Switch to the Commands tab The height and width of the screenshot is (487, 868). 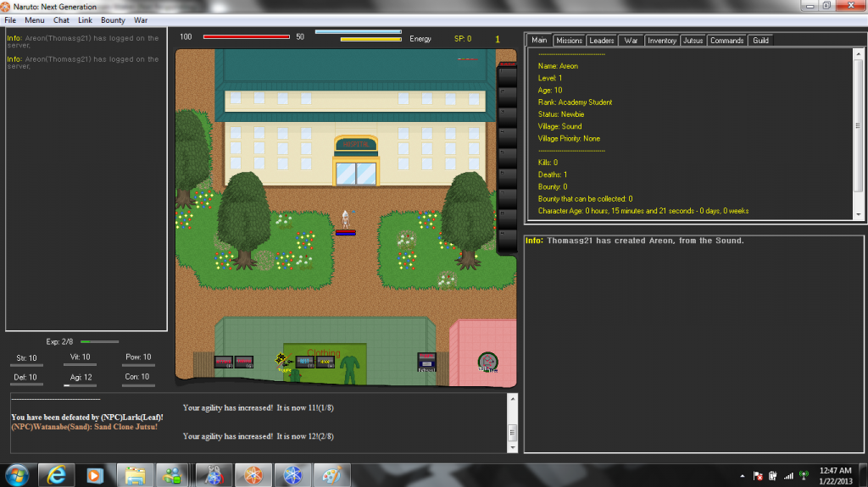(726, 41)
